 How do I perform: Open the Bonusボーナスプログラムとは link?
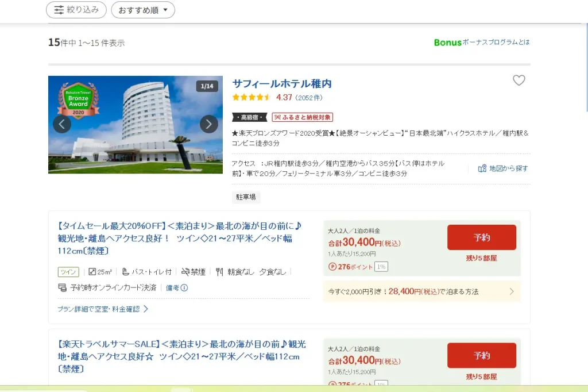click(x=482, y=43)
